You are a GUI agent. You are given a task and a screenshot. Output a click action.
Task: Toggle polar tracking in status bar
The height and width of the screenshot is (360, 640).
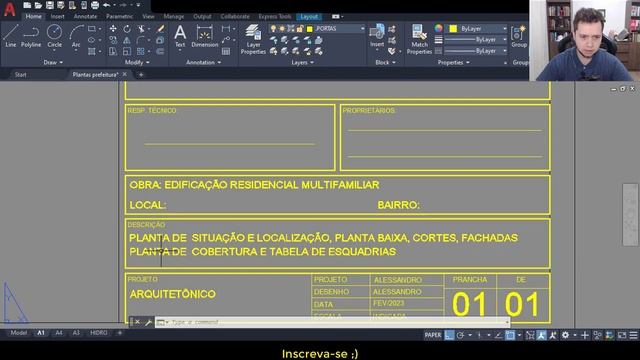coord(460,335)
